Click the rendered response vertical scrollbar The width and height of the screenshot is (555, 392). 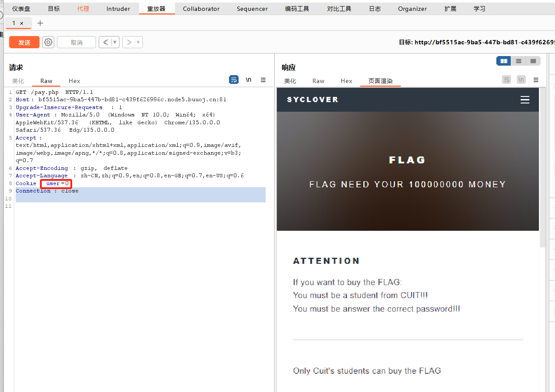[x=542, y=174]
